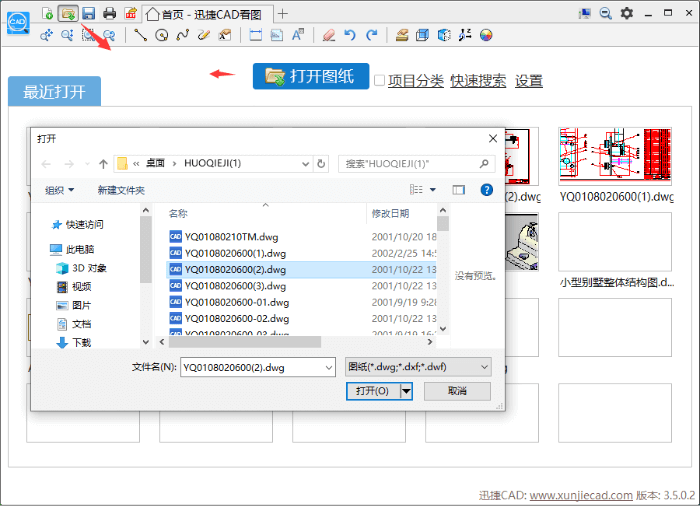Click 取消 button in dialog
The width and height of the screenshot is (700, 506).
point(457,391)
